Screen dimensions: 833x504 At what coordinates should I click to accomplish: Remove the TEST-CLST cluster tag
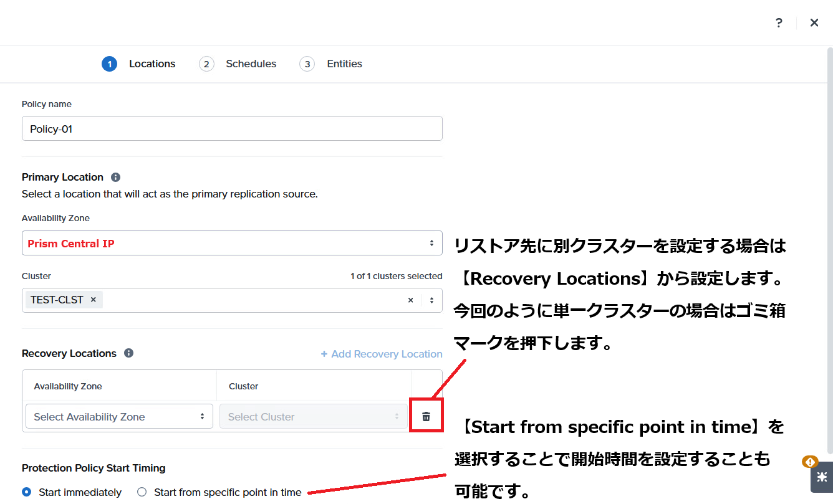click(x=93, y=300)
